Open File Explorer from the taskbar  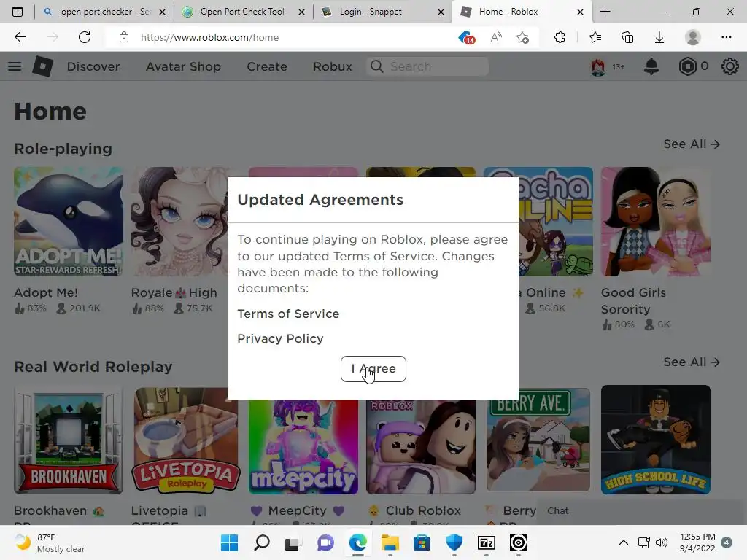(x=390, y=542)
